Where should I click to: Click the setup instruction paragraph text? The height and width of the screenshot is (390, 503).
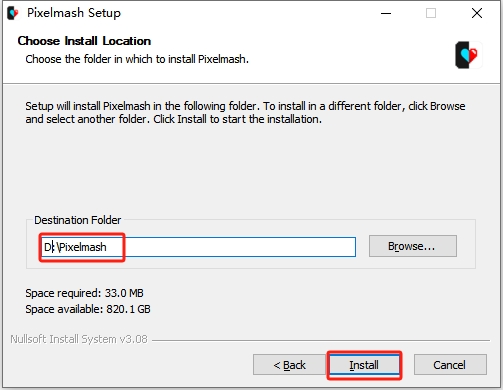245,112
